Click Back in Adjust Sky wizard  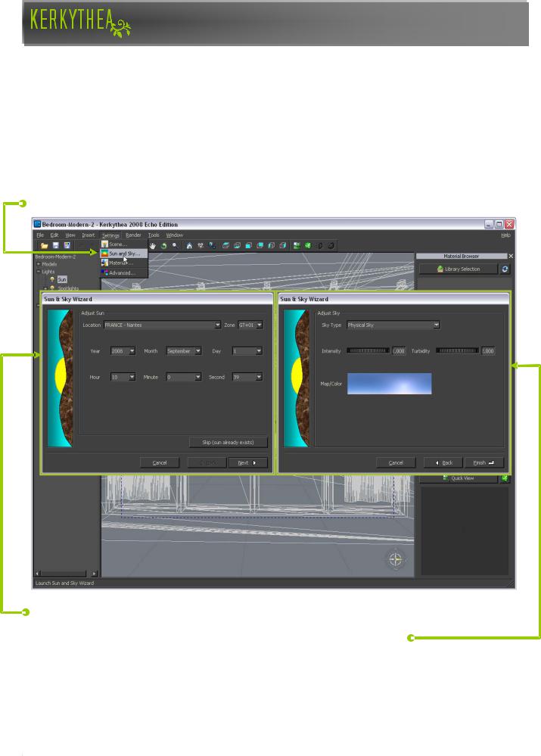coord(443,463)
